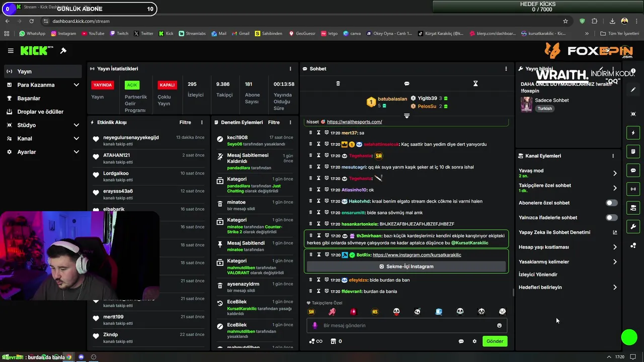Image resolution: width=644 pixels, height=362 pixels.
Task: Click the microphone icon in message box
Action: click(315, 325)
